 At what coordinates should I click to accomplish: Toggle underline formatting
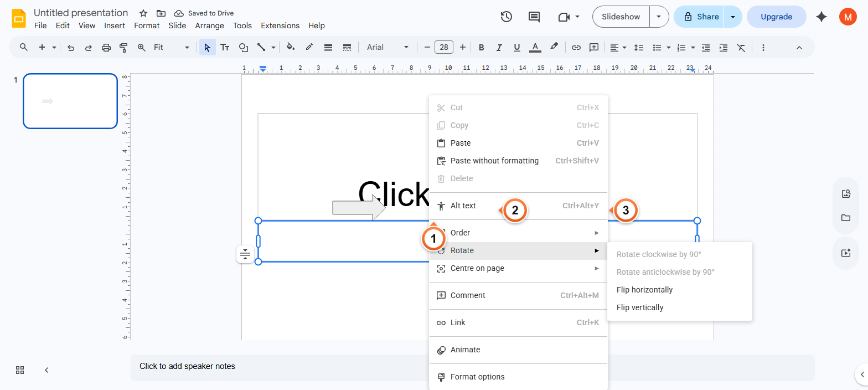click(x=517, y=48)
